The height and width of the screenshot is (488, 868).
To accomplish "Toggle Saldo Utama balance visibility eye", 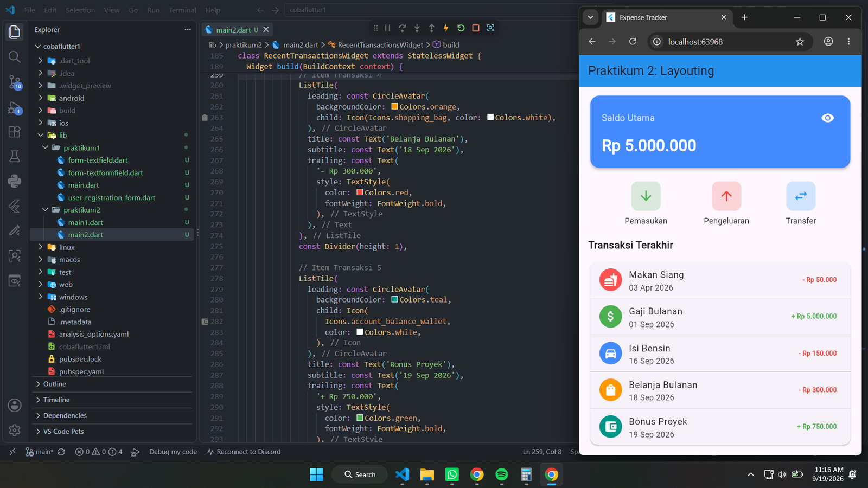I will coord(827,118).
